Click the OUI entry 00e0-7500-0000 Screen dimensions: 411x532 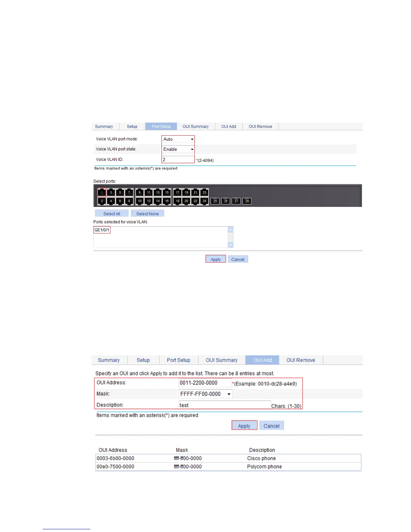(116, 467)
